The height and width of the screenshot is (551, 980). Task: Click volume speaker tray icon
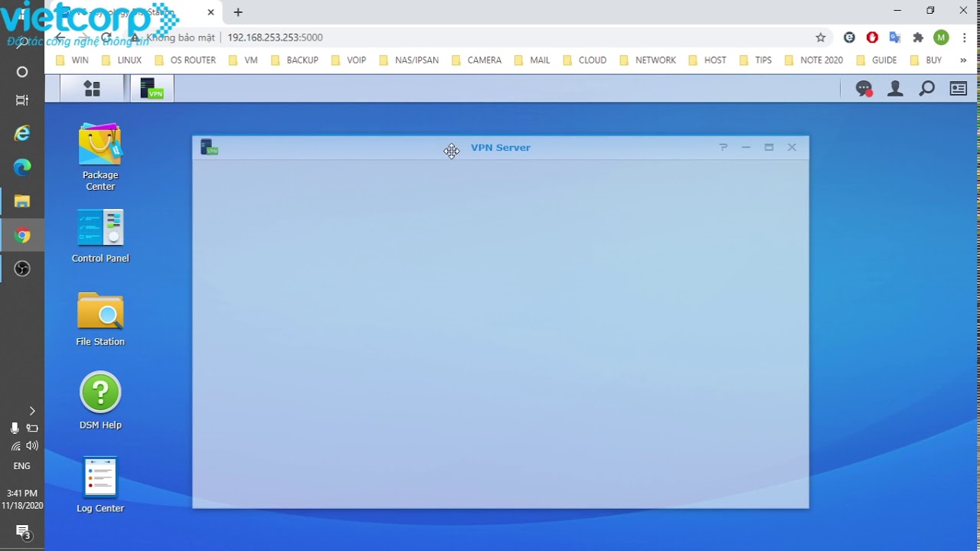[x=32, y=445]
